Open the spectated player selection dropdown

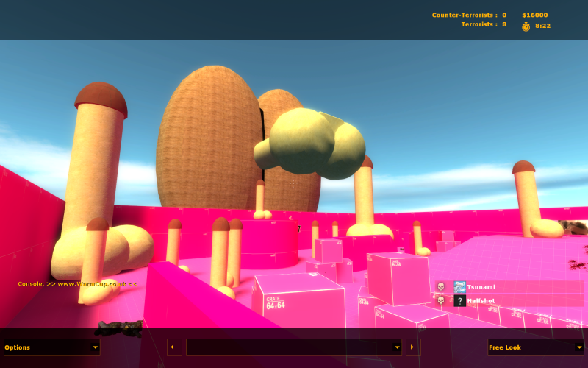[293, 347]
